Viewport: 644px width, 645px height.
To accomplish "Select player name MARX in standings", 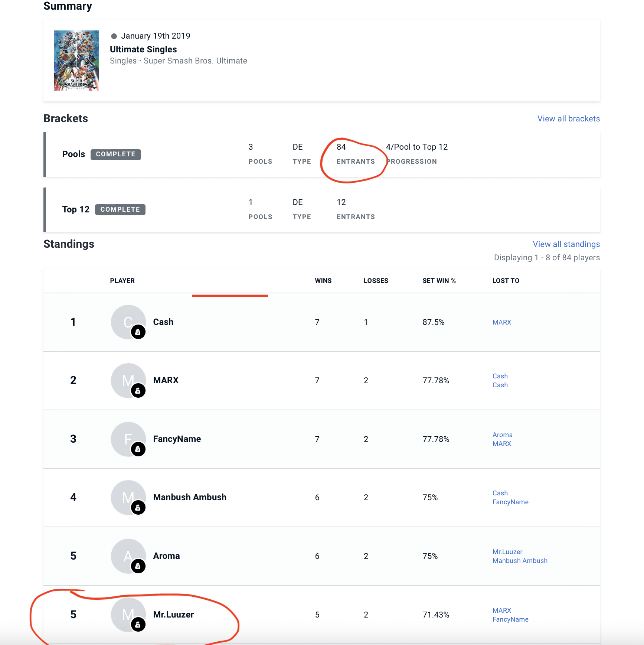I will (166, 380).
